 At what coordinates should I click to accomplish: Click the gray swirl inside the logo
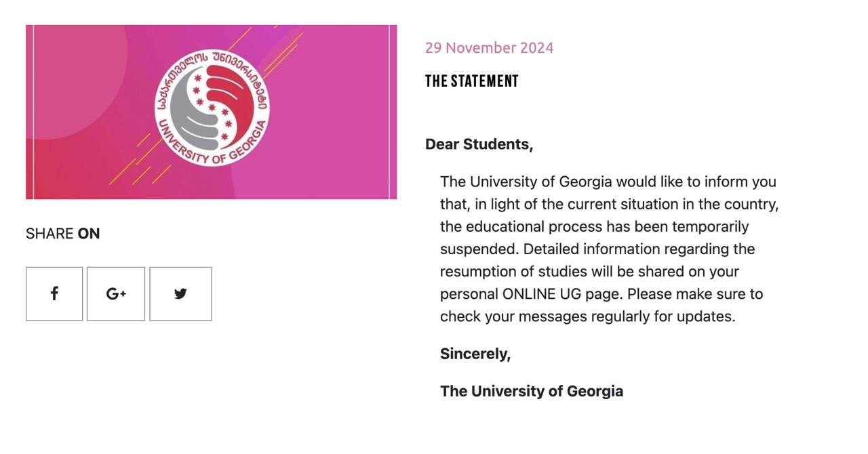tap(192, 112)
